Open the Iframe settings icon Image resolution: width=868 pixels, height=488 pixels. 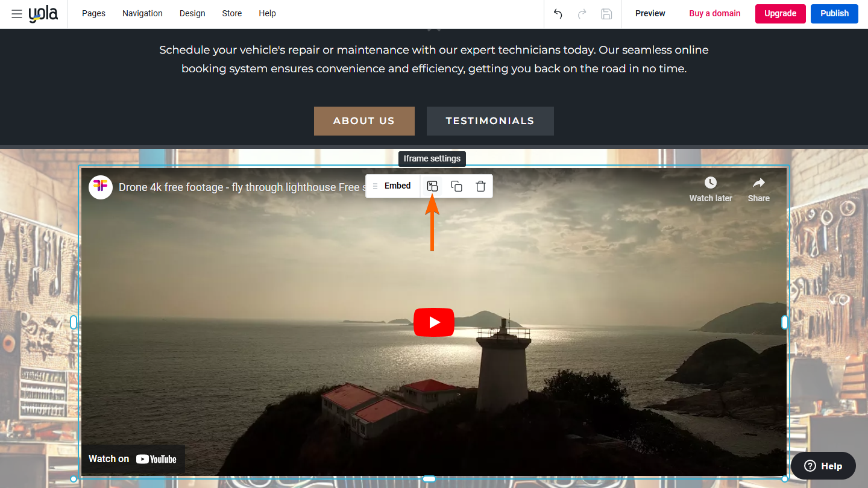(432, 186)
